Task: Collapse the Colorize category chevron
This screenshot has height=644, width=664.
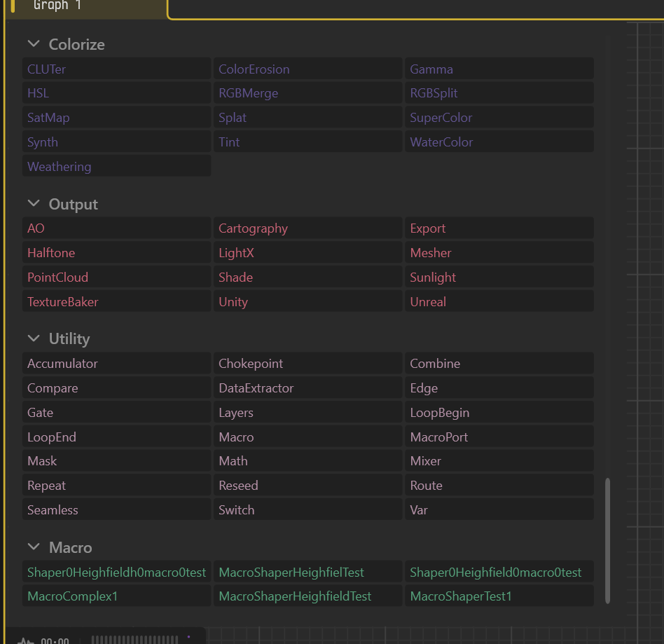Action: (x=34, y=44)
